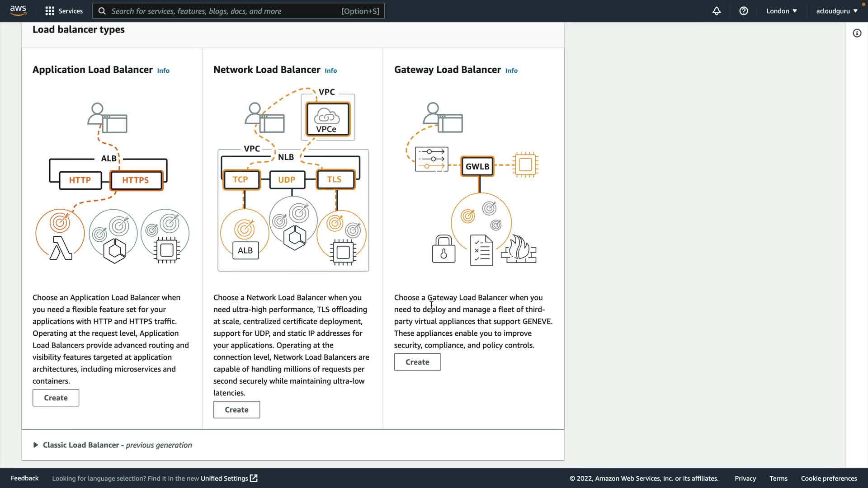Click the help question mark icon
The height and width of the screenshot is (488, 868).
[744, 11]
